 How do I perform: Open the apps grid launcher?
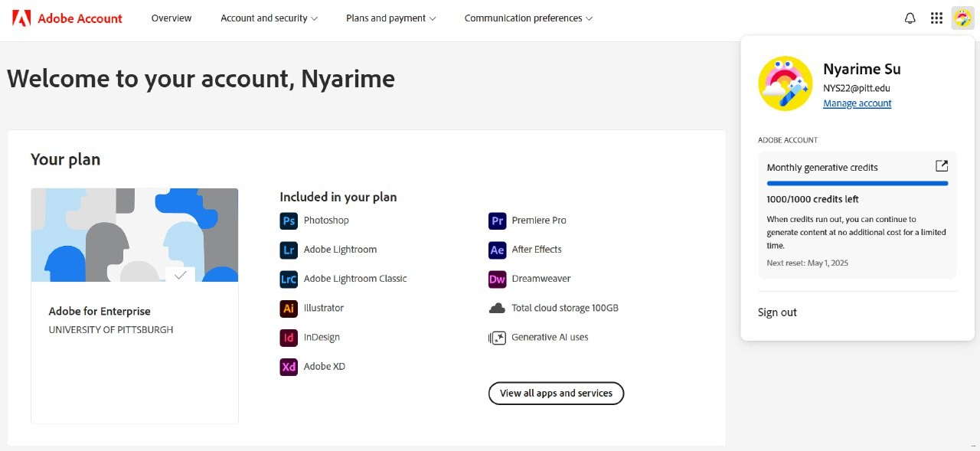click(936, 18)
